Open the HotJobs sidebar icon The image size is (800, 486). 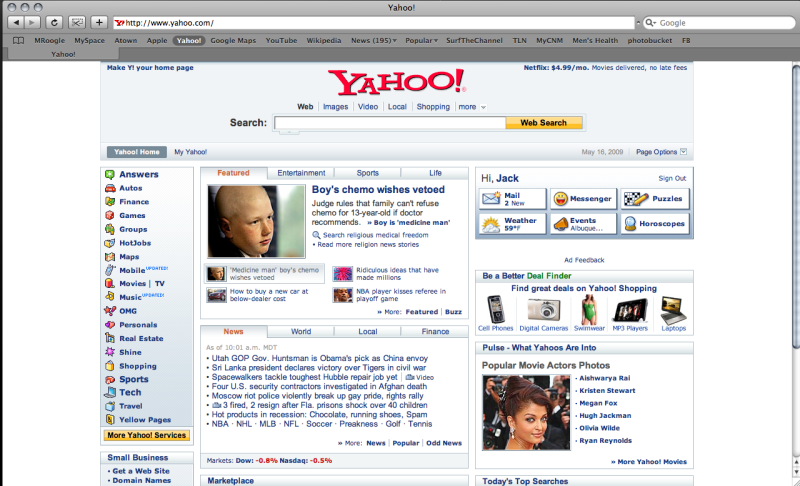pyautogui.click(x=110, y=243)
